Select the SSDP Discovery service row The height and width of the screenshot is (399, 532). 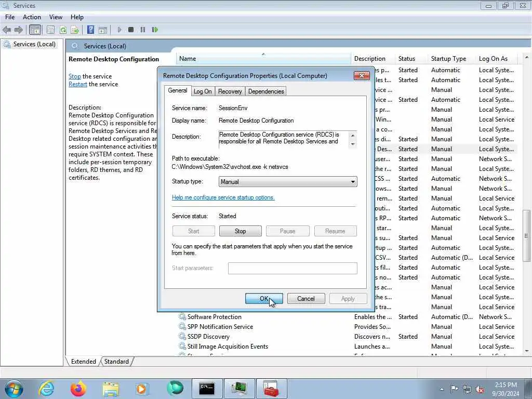click(x=347, y=337)
